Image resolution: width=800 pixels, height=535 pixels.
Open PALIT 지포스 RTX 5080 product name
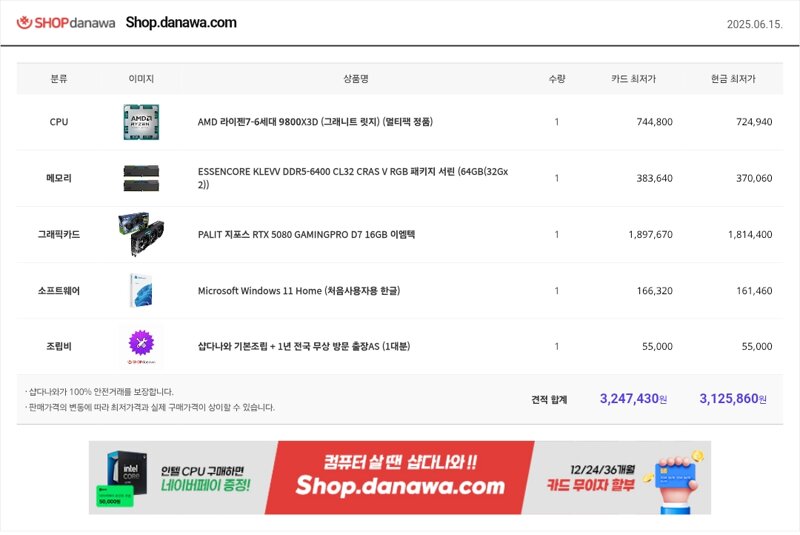click(306, 234)
